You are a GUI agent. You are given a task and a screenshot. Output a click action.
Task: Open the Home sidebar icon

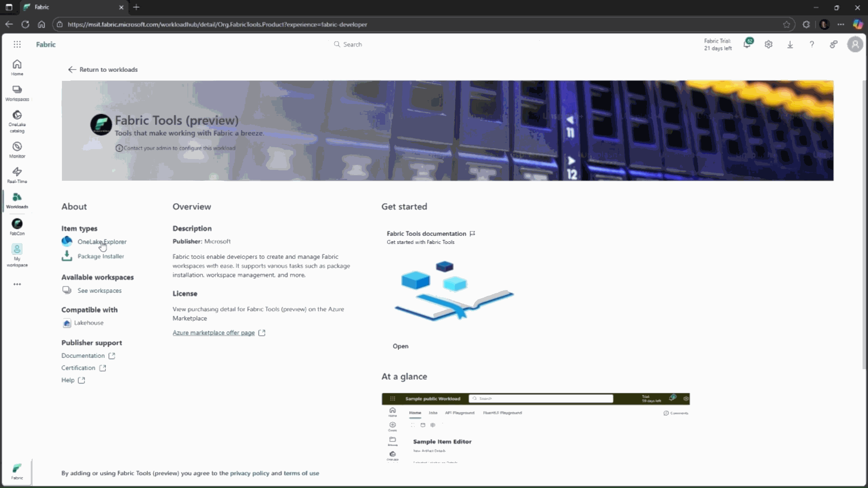click(17, 67)
